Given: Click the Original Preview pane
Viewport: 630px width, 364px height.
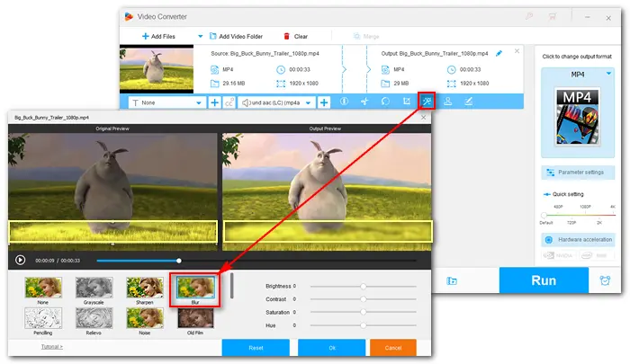Looking at the screenshot, I should [x=112, y=191].
